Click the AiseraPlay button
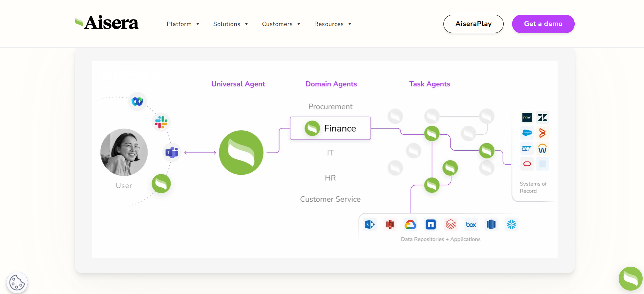 click(473, 24)
